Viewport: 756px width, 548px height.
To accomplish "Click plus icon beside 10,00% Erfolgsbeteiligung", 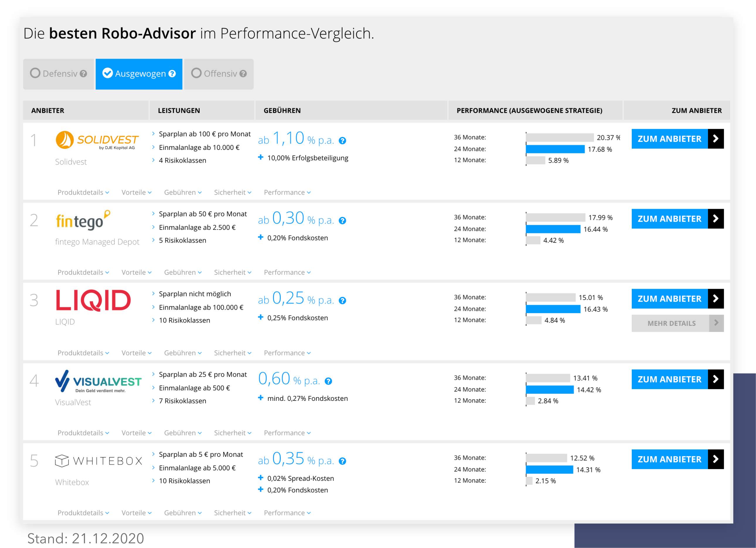I will tap(261, 157).
